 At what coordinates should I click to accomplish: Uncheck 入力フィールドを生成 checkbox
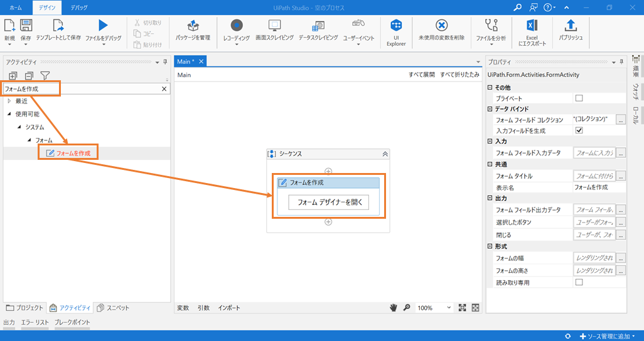click(579, 130)
